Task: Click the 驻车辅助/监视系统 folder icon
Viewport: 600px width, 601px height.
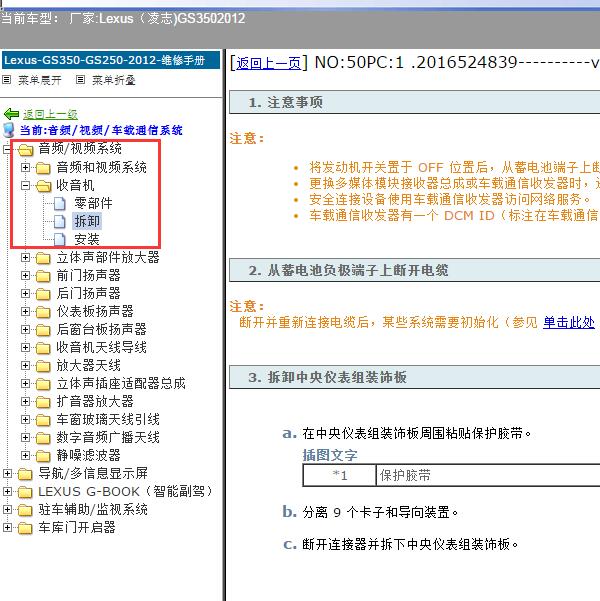Action: (25, 510)
